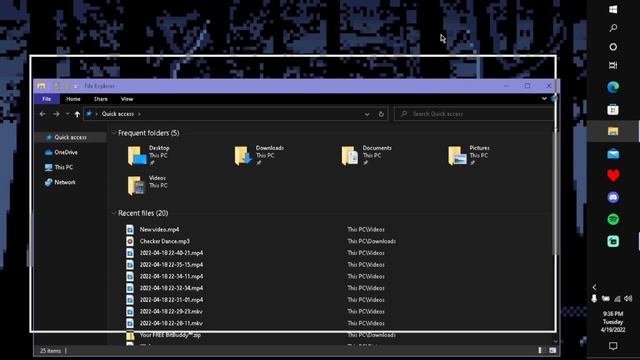Open the taskbar Search icon
The image size is (640, 360).
613,28
